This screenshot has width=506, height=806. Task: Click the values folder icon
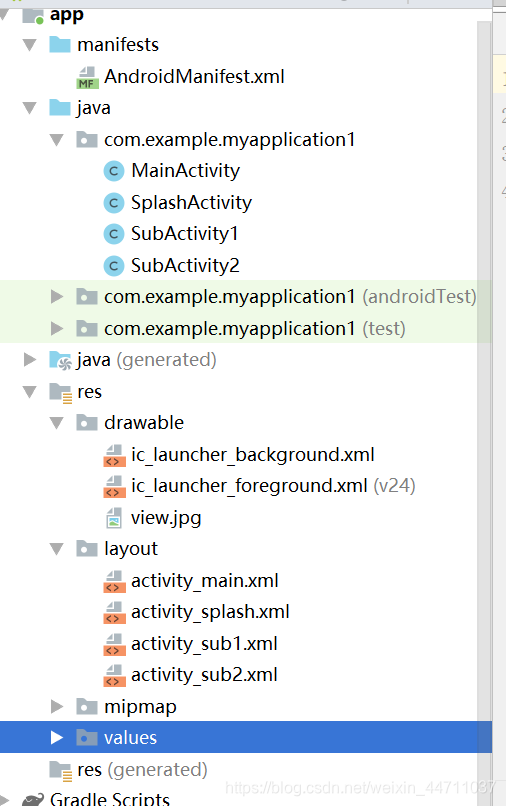[x=87, y=738]
